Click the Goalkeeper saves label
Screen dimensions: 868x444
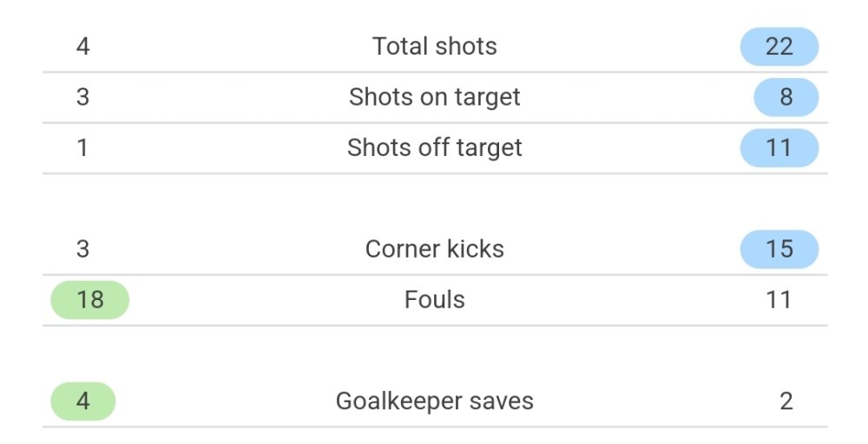pyautogui.click(x=435, y=402)
